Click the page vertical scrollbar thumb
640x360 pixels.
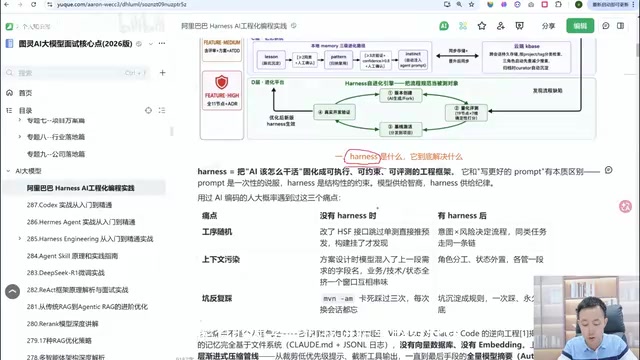click(x=638, y=49)
